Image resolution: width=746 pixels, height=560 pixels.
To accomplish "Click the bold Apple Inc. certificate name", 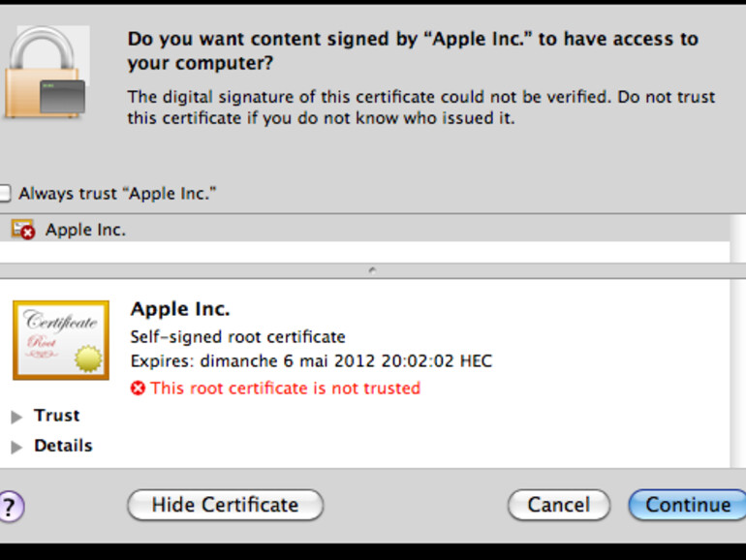I will (180, 310).
